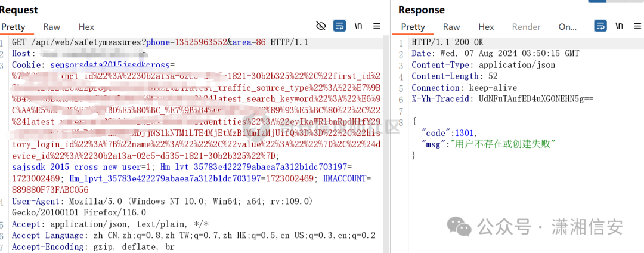Switch Request view to Hex tab
The height and width of the screenshot is (253, 644).
[86, 27]
